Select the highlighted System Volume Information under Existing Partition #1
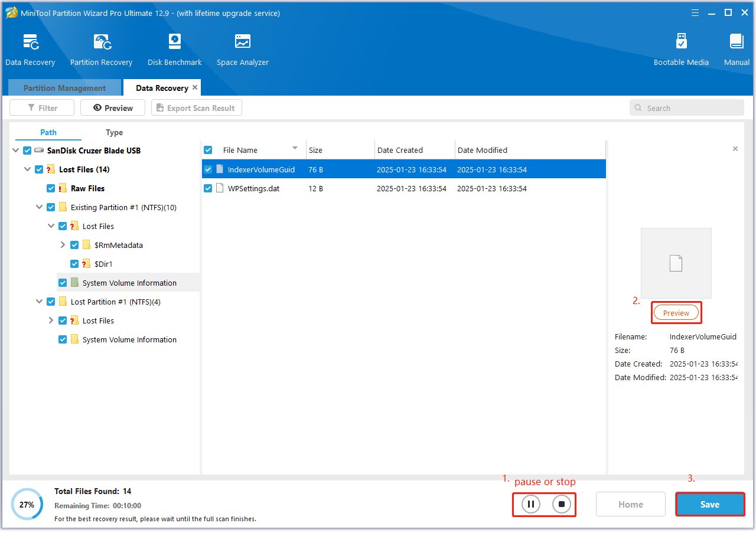Screen dimensions: 756x533 pyautogui.click(x=129, y=283)
